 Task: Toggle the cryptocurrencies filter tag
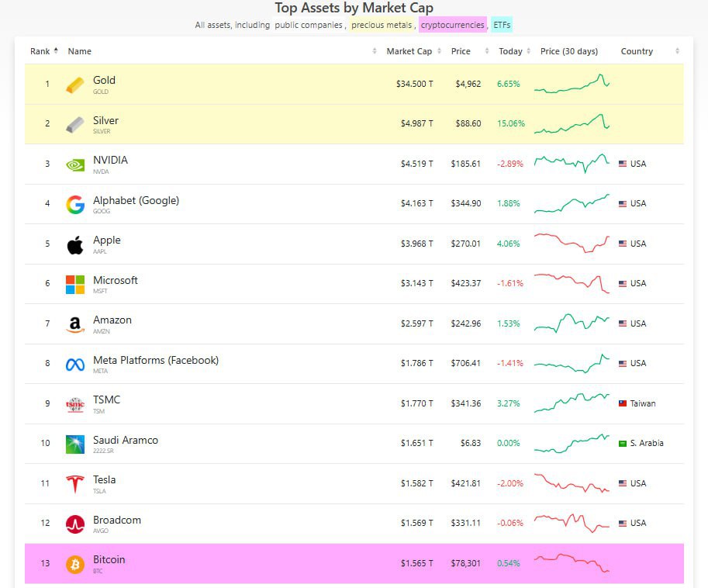[453, 25]
